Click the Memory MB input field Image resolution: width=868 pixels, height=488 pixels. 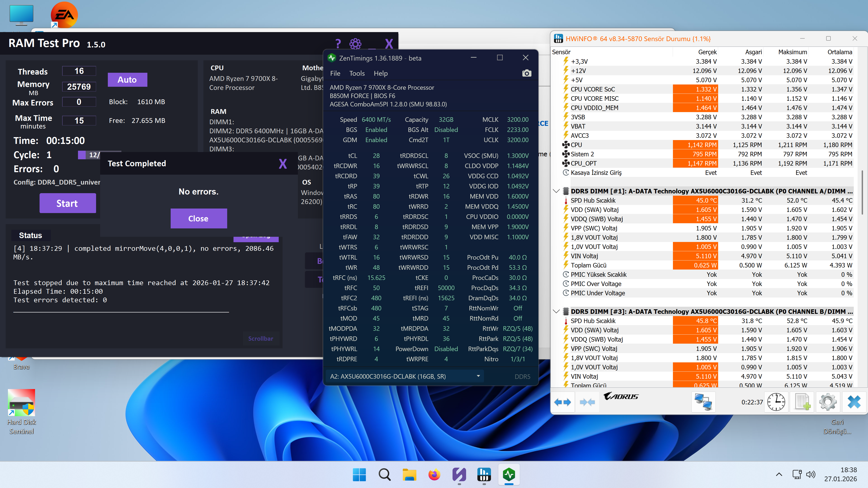click(79, 87)
